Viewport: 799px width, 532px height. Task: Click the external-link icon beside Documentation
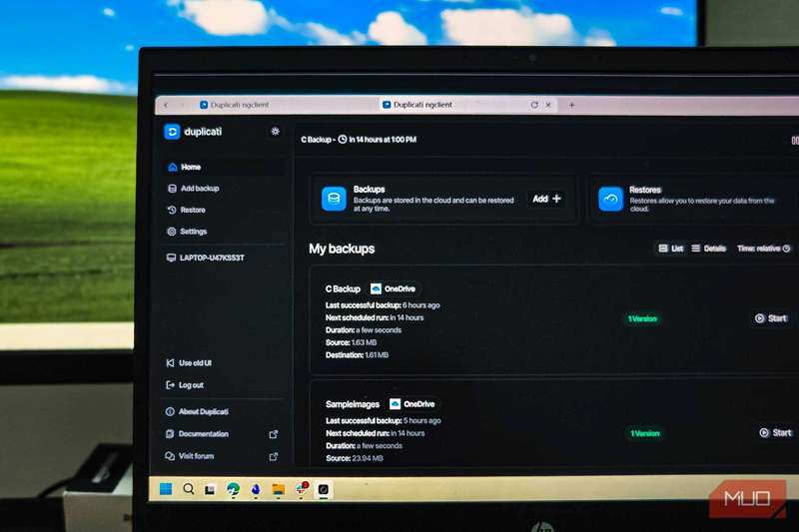[x=274, y=434]
